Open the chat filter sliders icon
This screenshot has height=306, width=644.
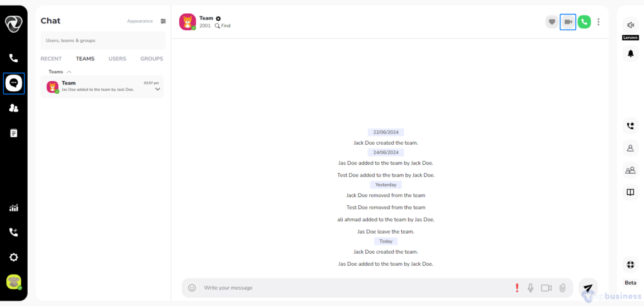coord(163,21)
